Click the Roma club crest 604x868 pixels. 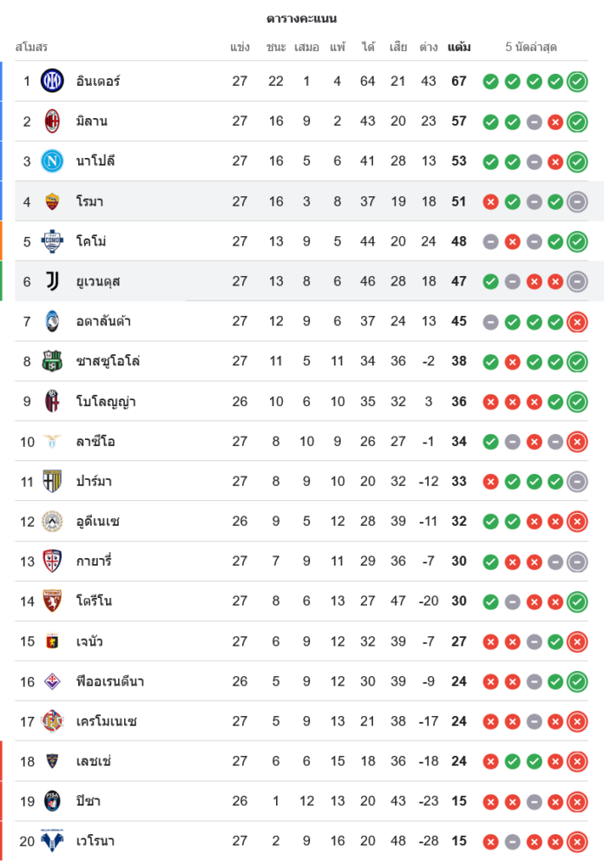[x=53, y=201]
